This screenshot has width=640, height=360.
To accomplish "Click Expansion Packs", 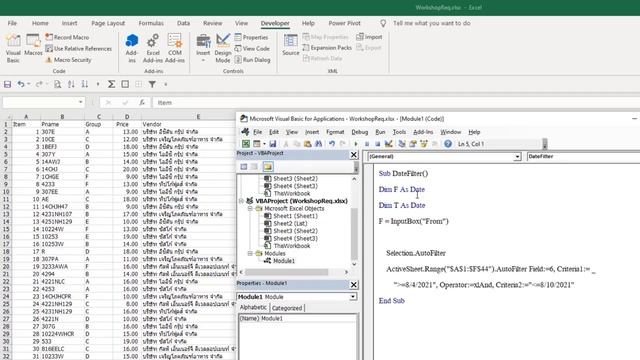I will (327, 48).
